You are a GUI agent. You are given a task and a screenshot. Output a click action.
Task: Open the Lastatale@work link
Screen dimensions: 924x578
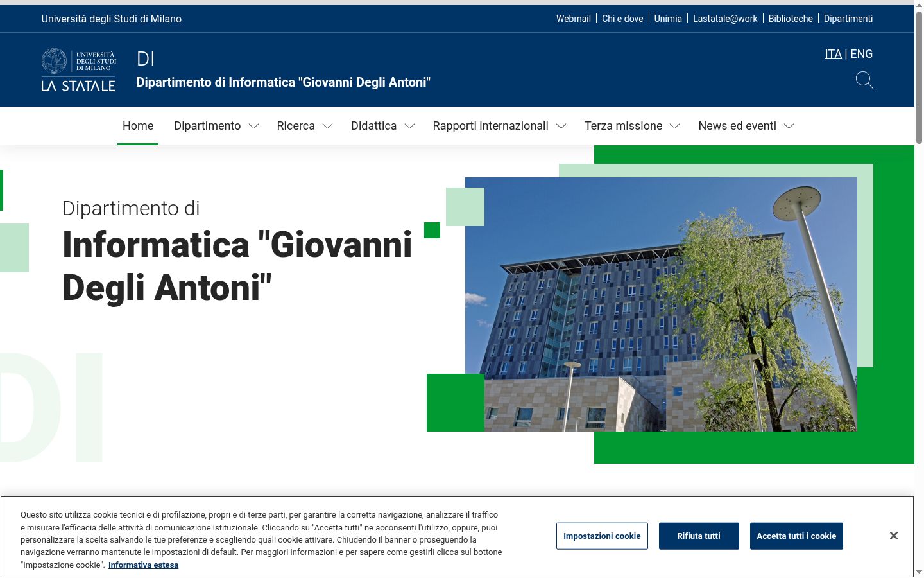(725, 19)
